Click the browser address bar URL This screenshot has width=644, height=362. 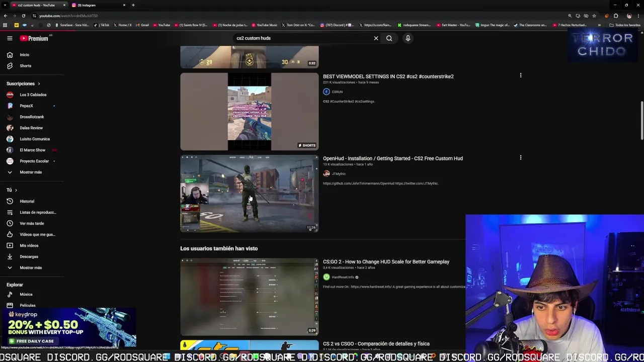68,16
